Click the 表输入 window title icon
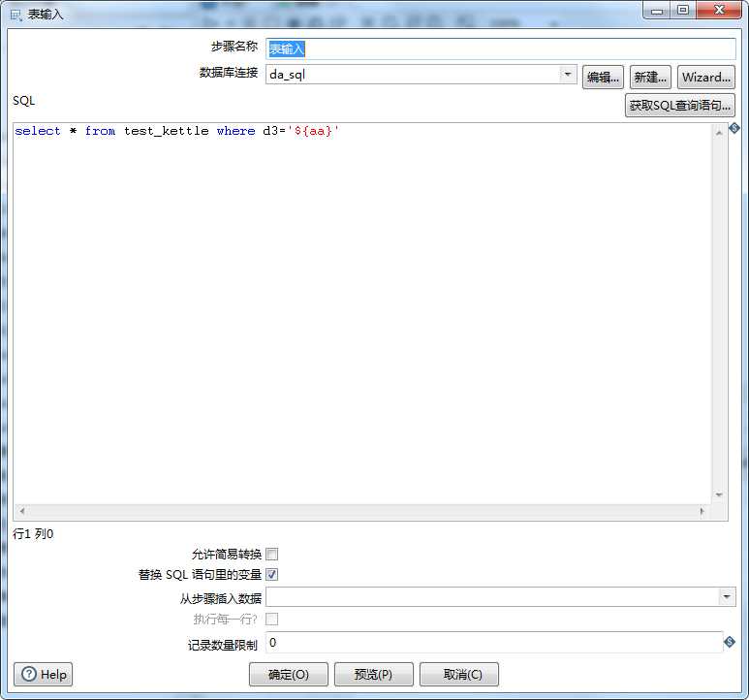Image resolution: width=749 pixels, height=700 pixels. coord(16,16)
